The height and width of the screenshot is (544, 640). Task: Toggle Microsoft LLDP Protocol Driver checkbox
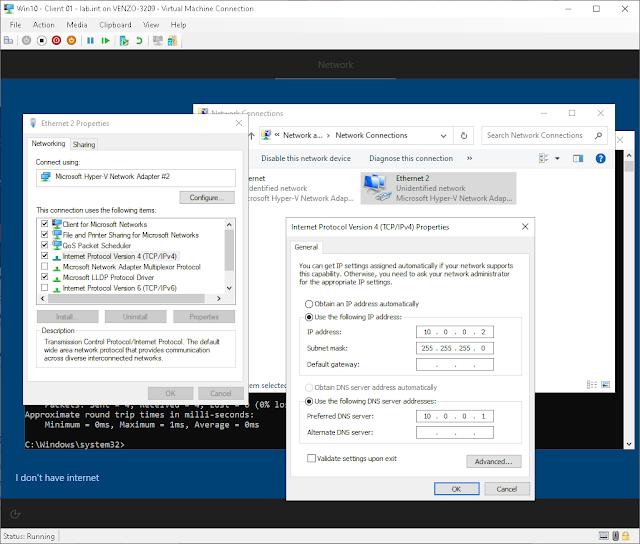pyautogui.click(x=44, y=277)
